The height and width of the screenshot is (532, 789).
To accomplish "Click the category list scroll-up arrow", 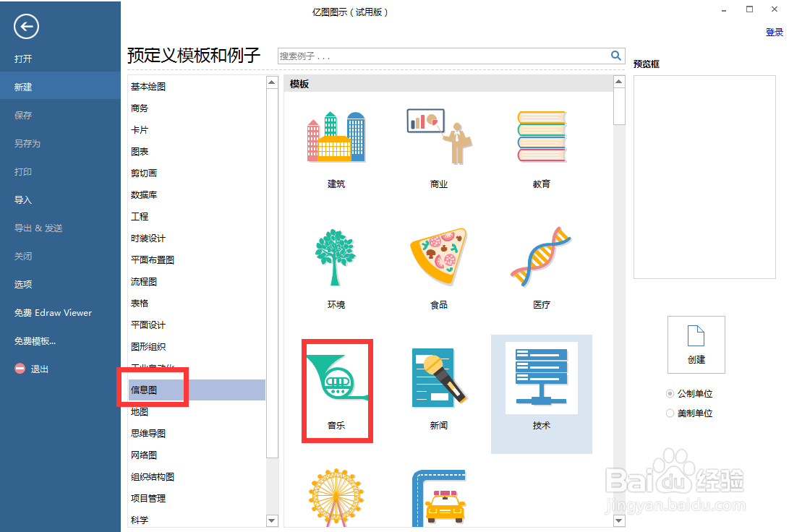I will (x=272, y=82).
